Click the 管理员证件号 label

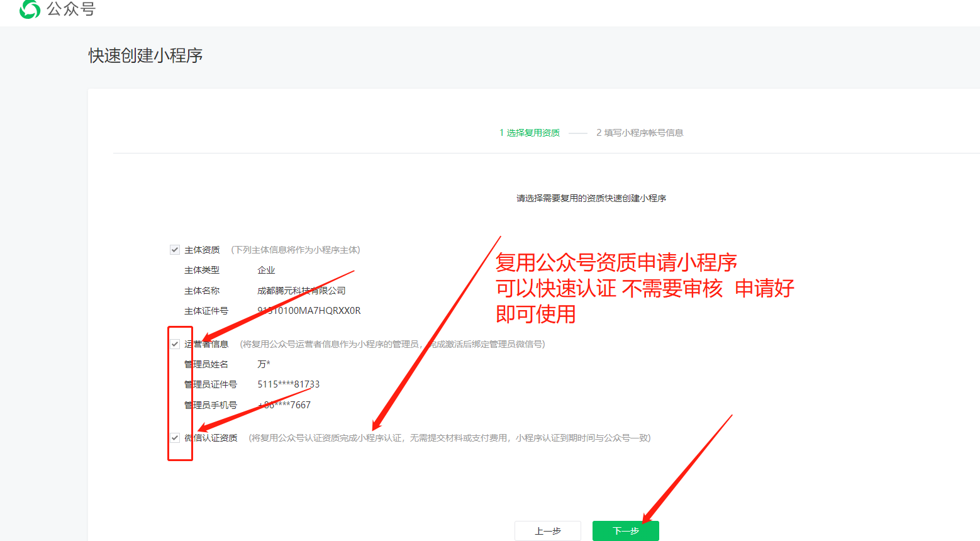click(211, 384)
